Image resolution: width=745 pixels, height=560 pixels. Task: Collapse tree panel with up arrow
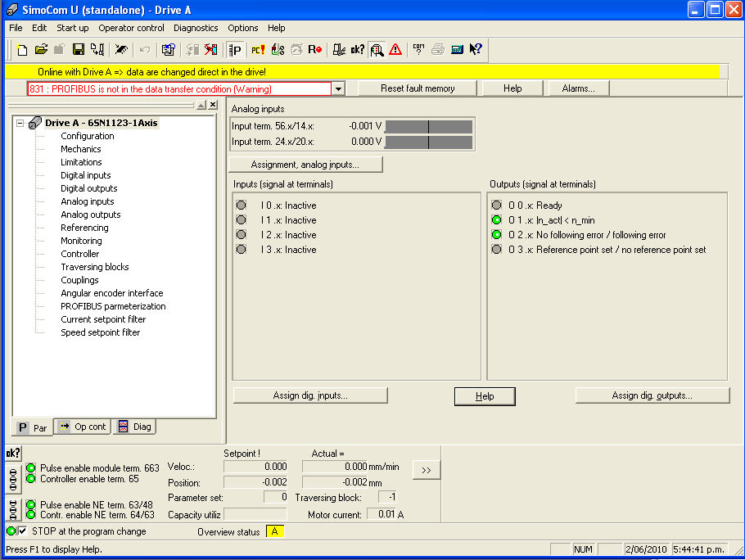(201, 105)
